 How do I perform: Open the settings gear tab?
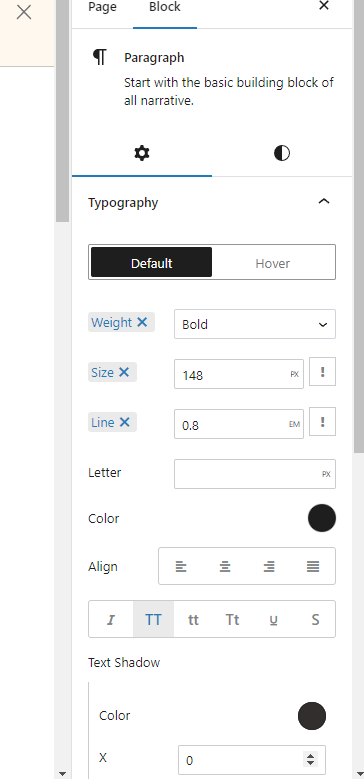(x=142, y=153)
